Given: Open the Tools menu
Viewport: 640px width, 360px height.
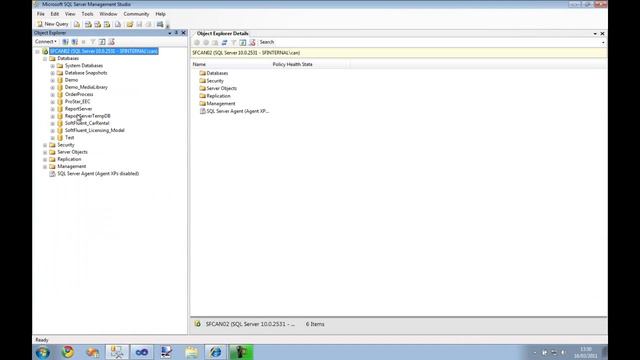Looking at the screenshot, I should coord(87,14).
